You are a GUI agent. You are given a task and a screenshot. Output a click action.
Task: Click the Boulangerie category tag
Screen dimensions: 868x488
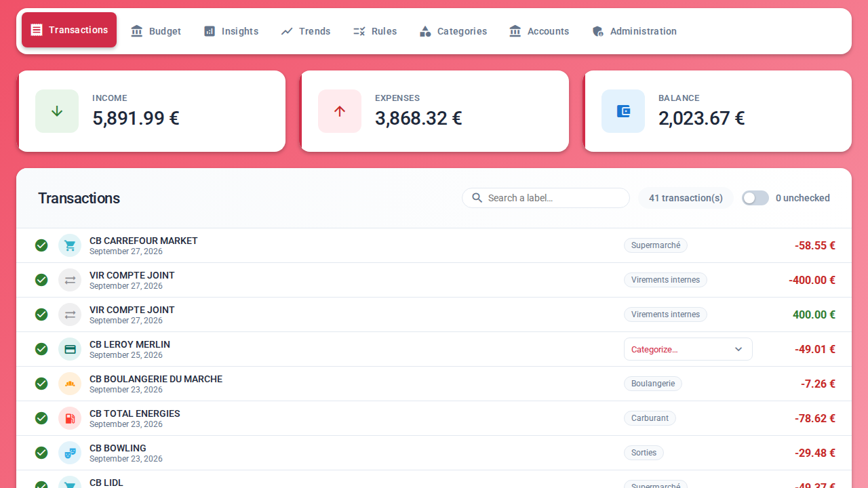pyautogui.click(x=653, y=384)
